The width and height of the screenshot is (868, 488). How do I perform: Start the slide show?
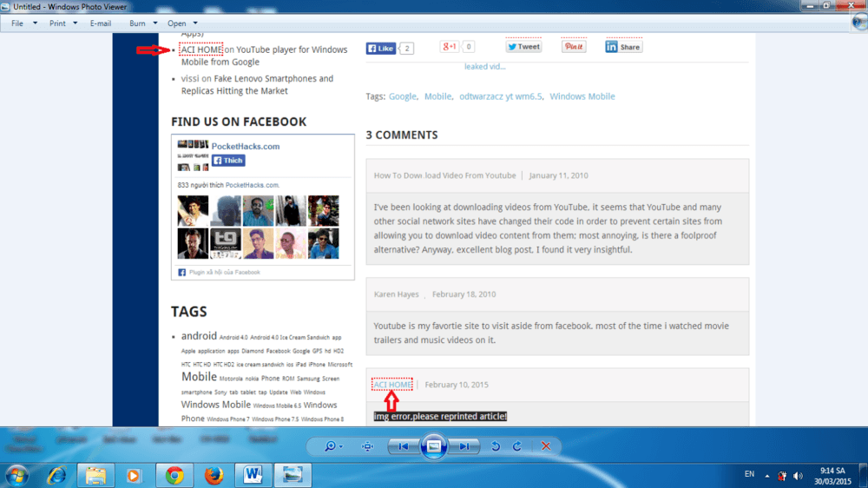[434, 446]
